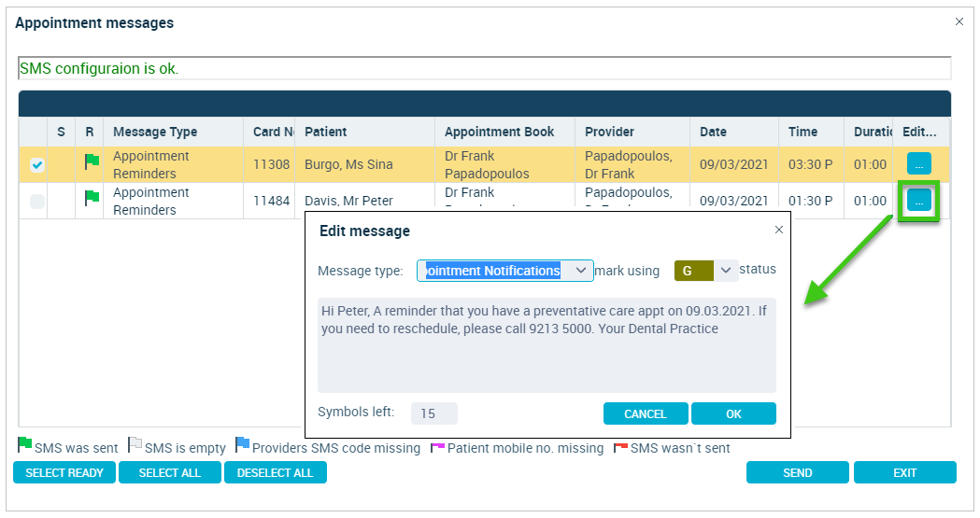
Task: Click green flag in Davis, Mr Peter row
Action: [x=92, y=199]
